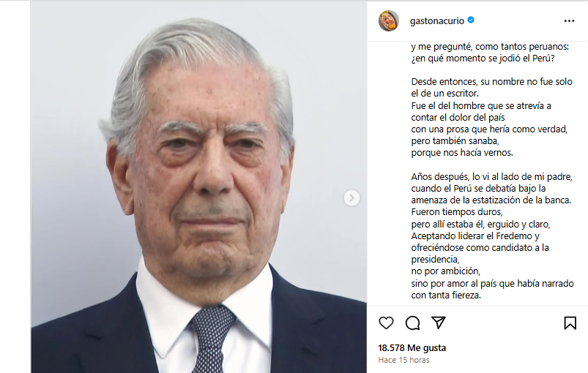Viewport: 588px width, 373px height.
Task: Open the "Hace 15 horas" timestamp
Action: (403, 360)
